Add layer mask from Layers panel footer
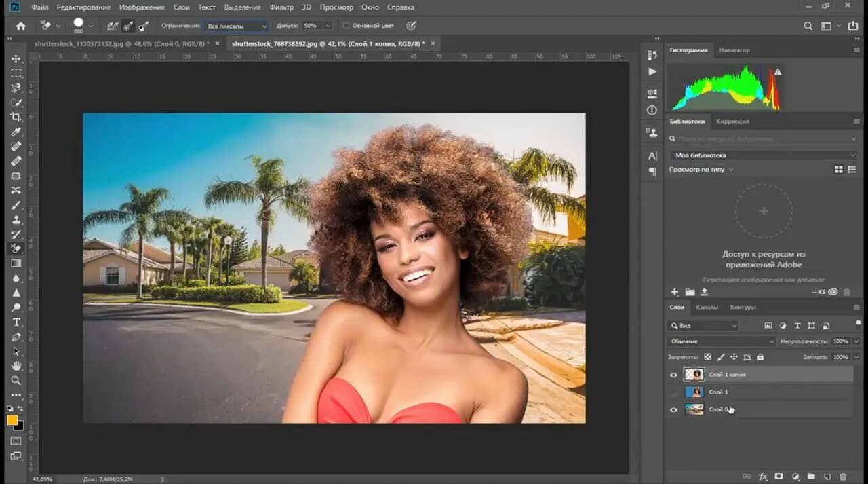The image size is (868, 484). click(x=779, y=477)
